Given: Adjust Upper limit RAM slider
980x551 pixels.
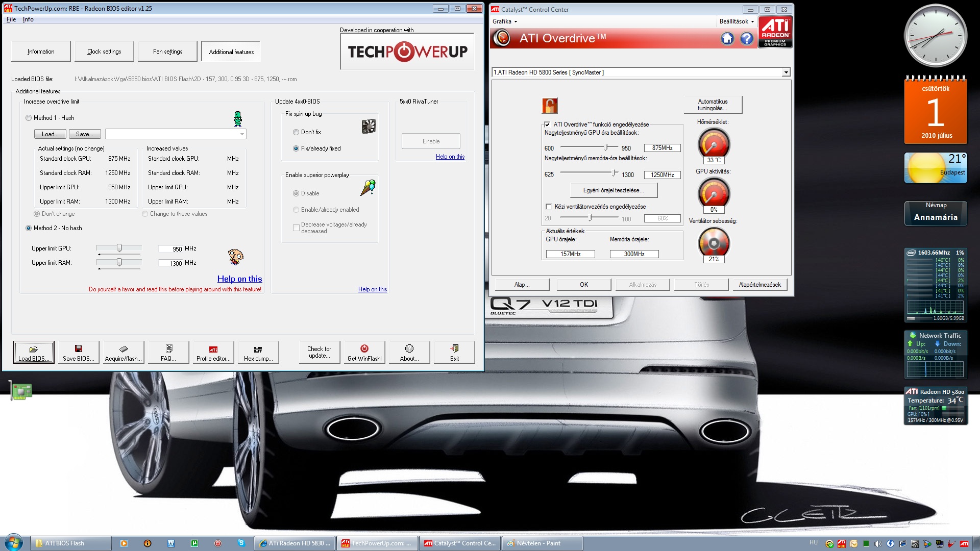Looking at the screenshot, I should [119, 262].
